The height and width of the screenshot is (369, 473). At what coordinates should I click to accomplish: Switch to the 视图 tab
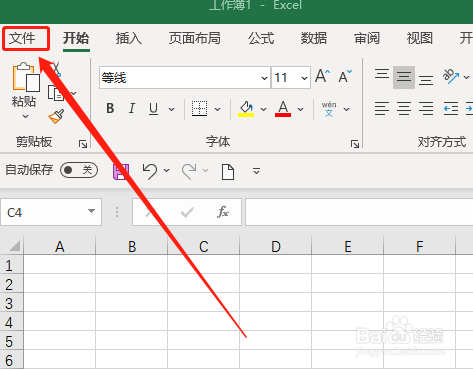tap(420, 38)
